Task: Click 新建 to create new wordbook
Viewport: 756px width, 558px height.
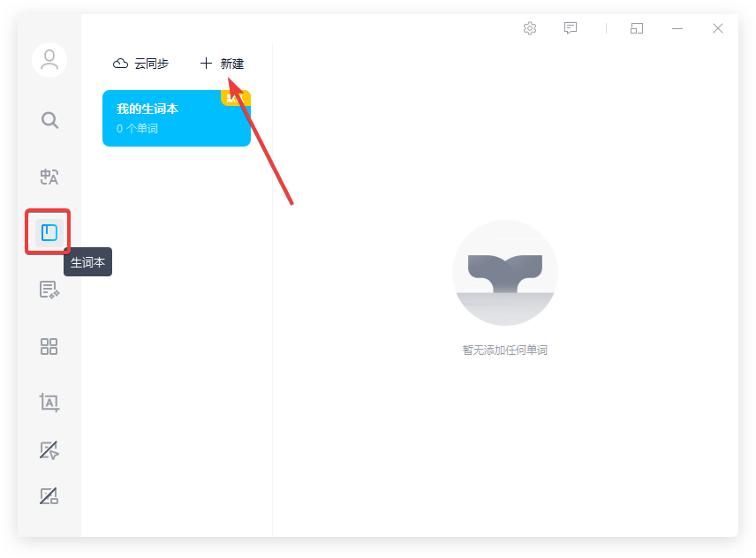Action: pyautogui.click(x=231, y=64)
